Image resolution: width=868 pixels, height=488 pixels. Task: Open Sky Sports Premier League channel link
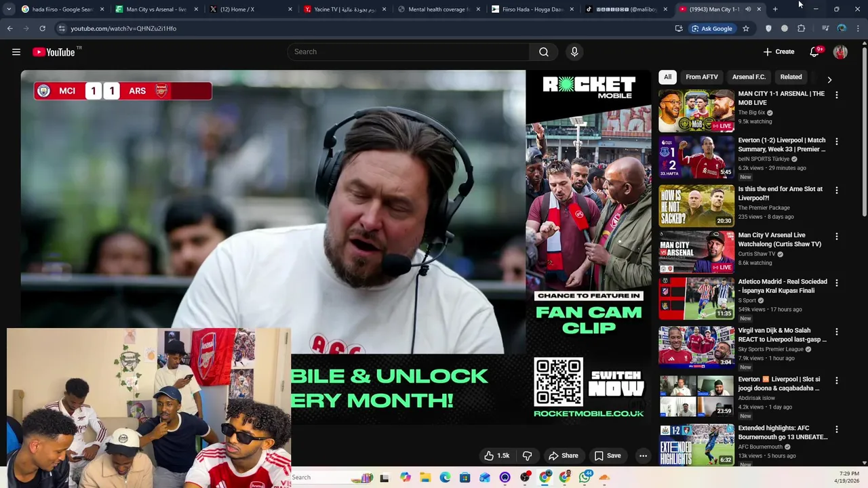click(771, 349)
